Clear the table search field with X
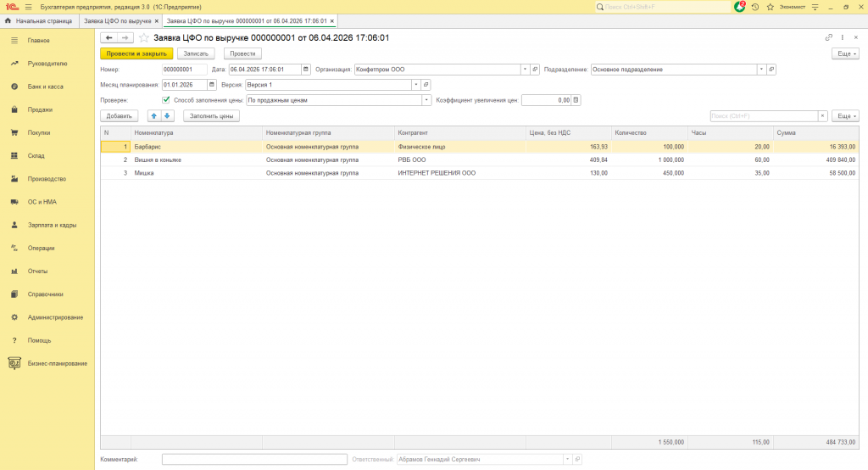This screenshot has width=868, height=470. coord(822,116)
